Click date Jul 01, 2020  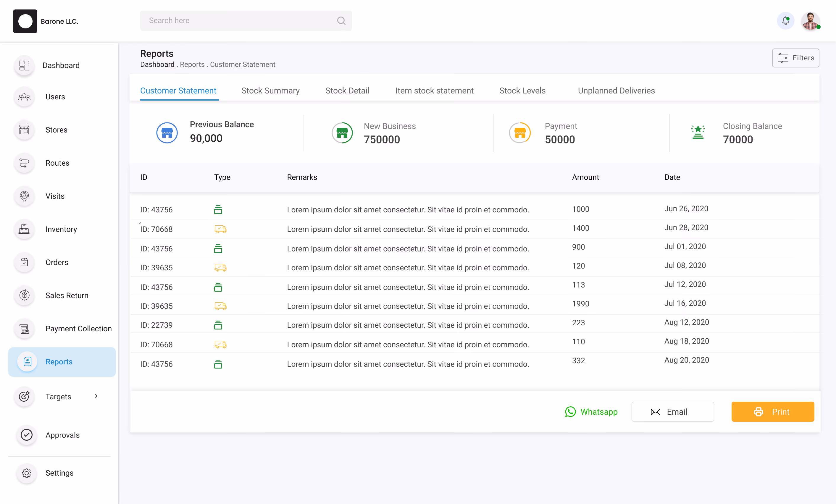(685, 247)
